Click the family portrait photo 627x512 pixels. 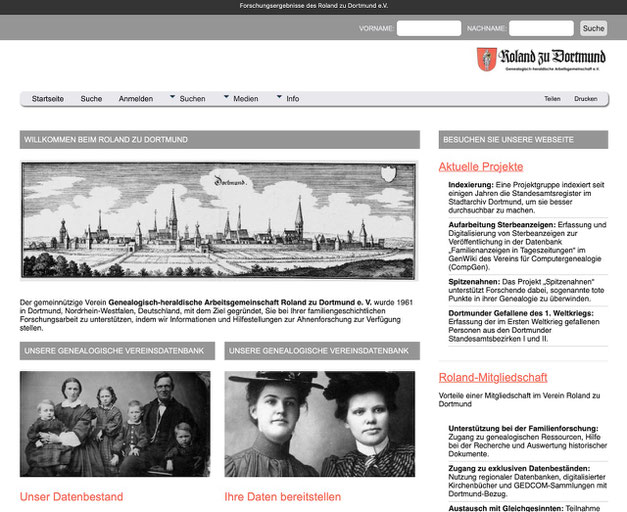[x=115, y=424]
